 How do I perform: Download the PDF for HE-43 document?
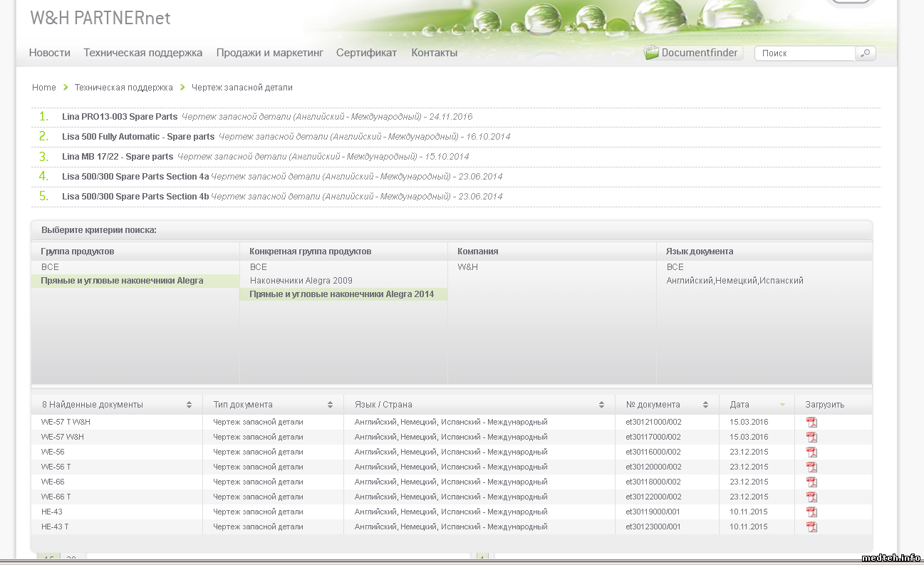pos(811,512)
